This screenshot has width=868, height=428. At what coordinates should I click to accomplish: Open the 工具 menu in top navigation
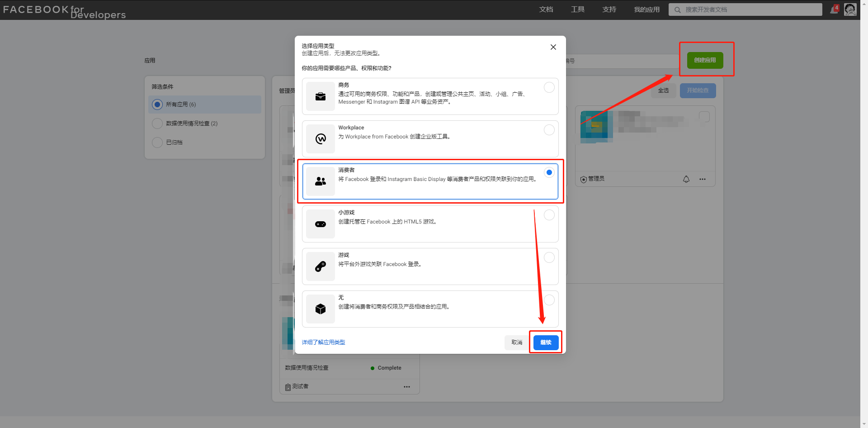577,9
